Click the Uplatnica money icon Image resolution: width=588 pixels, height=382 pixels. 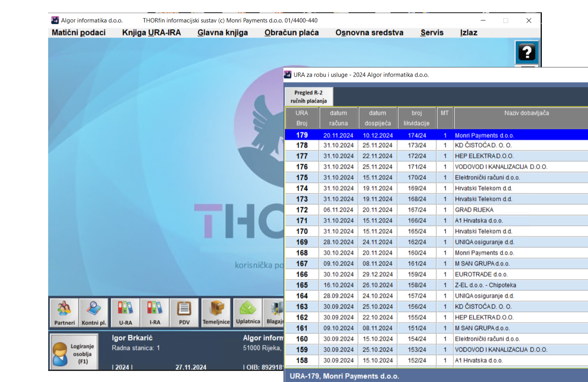248,312
